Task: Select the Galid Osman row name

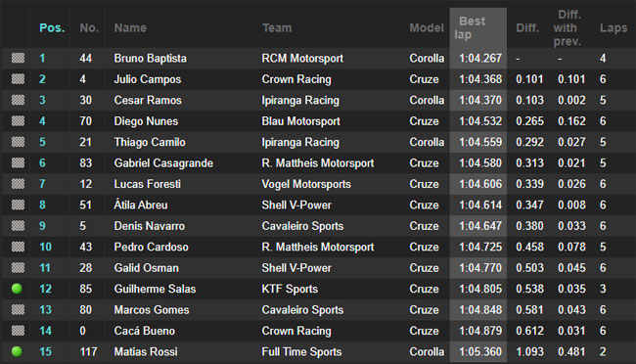Action: coord(147,268)
